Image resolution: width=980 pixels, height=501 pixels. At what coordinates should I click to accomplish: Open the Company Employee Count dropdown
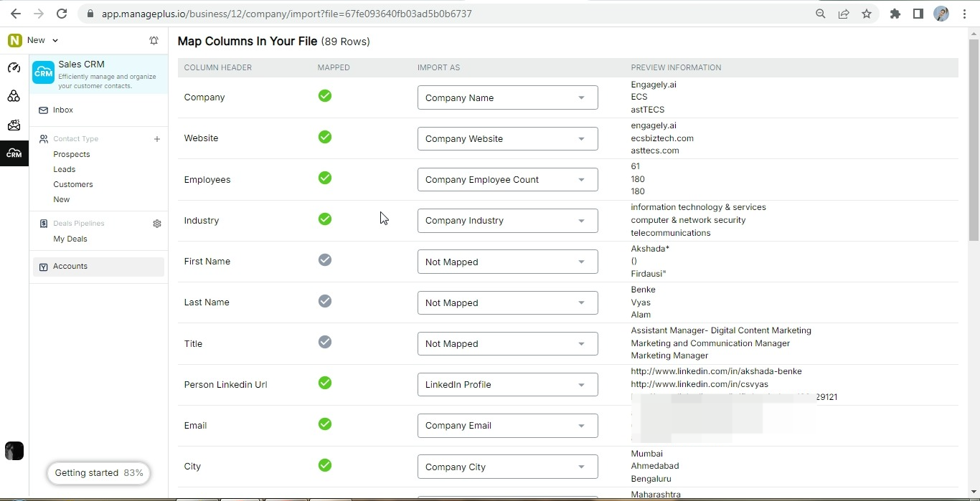point(507,179)
